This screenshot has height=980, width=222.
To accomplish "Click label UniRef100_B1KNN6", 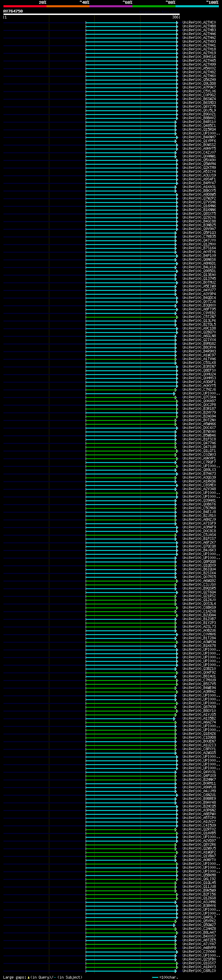I will click(199, 210).
